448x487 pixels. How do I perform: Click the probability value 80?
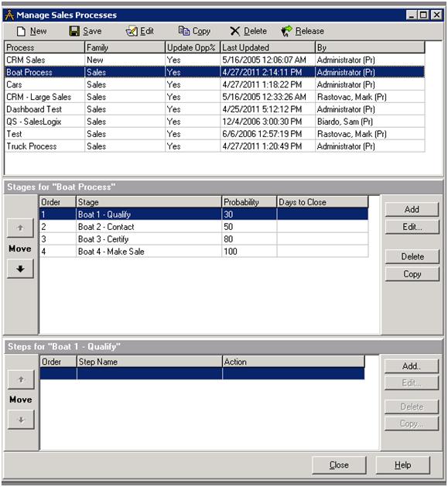click(228, 239)
